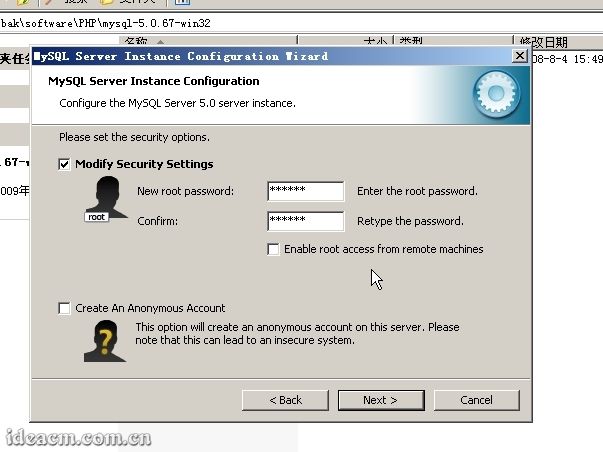The width and height of the screenshot is (603, 452).
Task: Cancel the server instance configuration
Action: pyautogui.click(x=476, y=400)
